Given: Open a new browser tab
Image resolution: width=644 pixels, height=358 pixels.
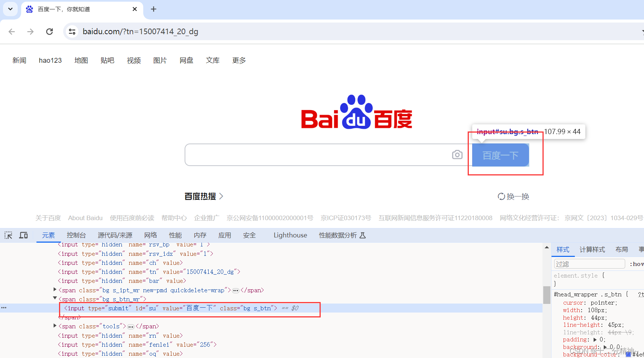Looking at the screenshot, I should click(153, 9).
